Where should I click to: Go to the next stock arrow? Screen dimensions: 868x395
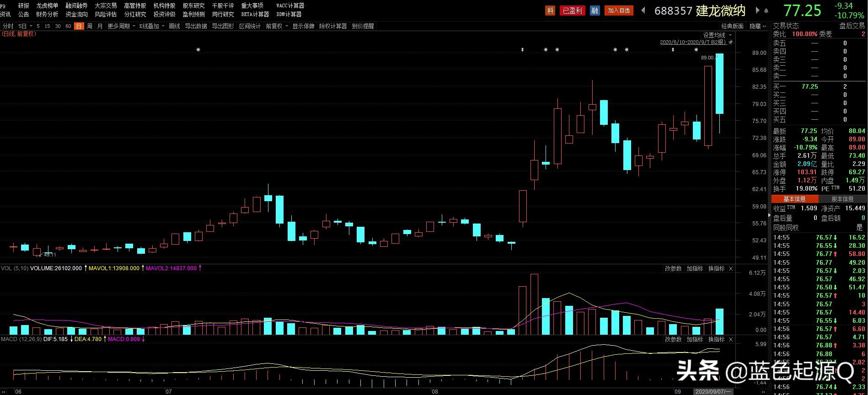(757, 11)
